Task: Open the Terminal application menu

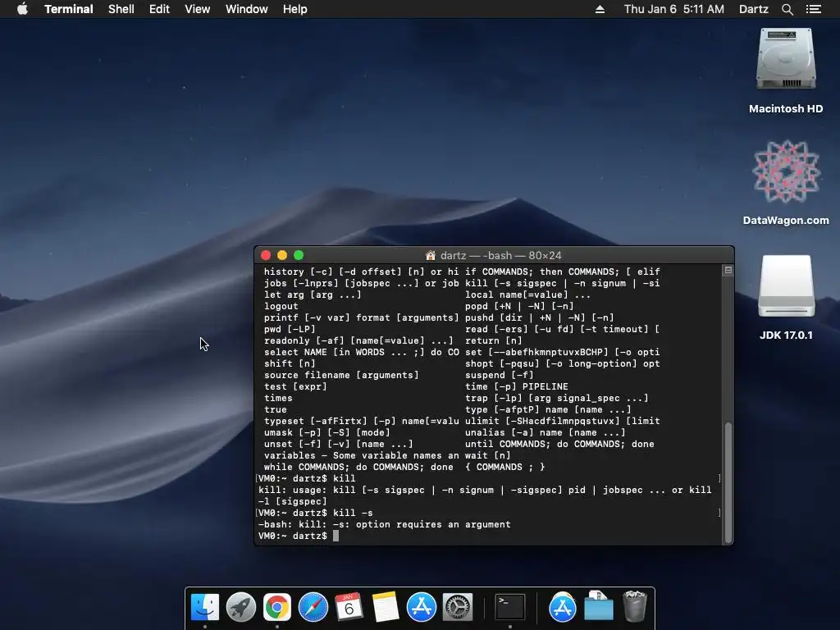Action: 69,9
